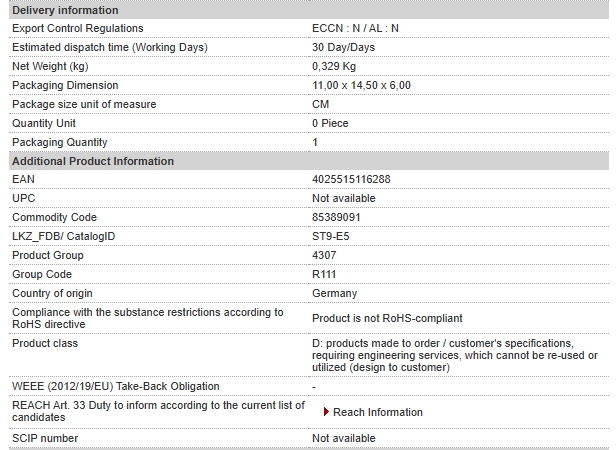Click the ST9-E5 catalog ID value

(330, 236)
